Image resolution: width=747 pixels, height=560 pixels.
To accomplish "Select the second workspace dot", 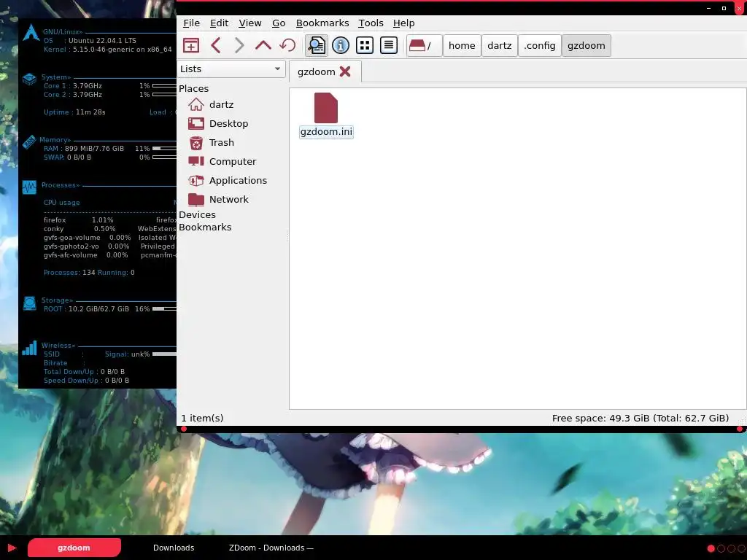I will pyautogui.click(x=721, y=548).
